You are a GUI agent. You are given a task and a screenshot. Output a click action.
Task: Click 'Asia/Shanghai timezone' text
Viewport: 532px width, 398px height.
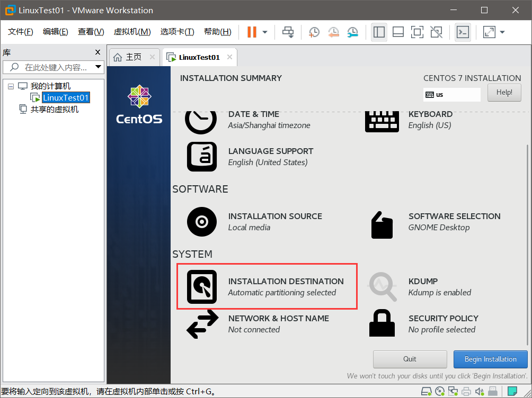tap(269, 125)
